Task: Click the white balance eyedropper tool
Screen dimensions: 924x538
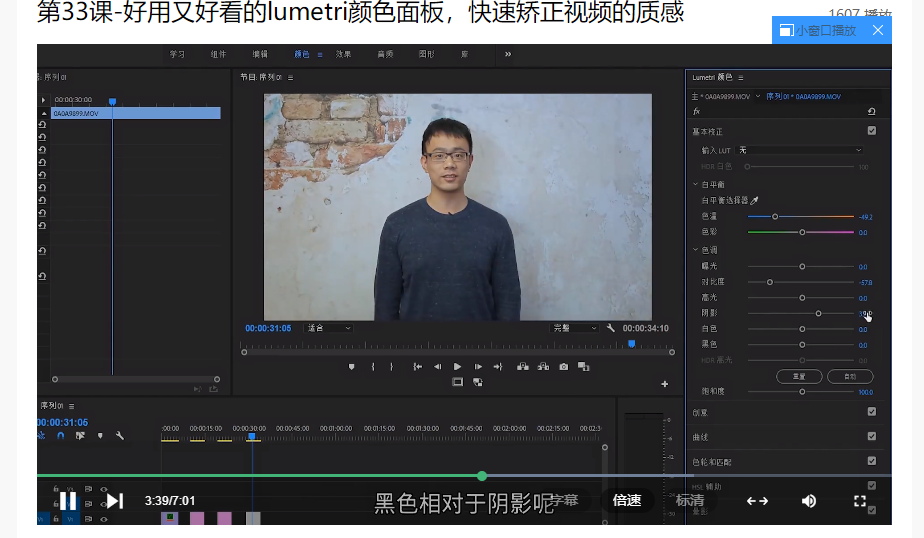Action: [x=755, y=200]
